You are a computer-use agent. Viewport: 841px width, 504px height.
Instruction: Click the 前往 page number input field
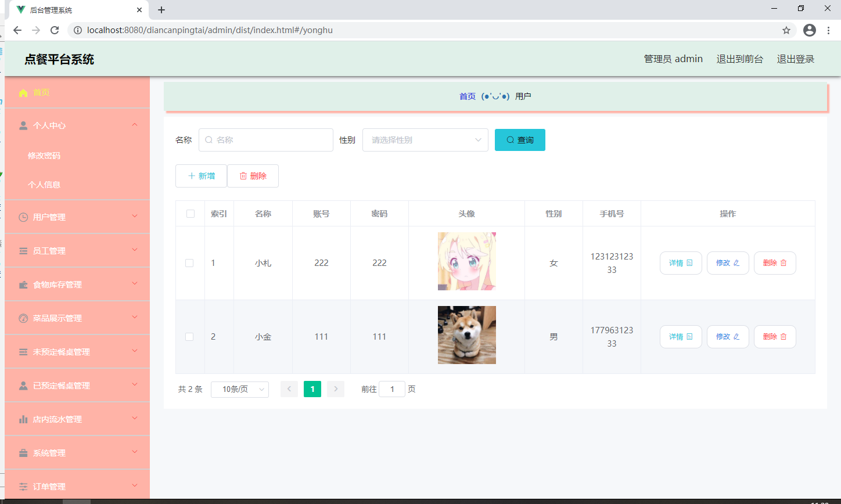[x=392, y=389]
